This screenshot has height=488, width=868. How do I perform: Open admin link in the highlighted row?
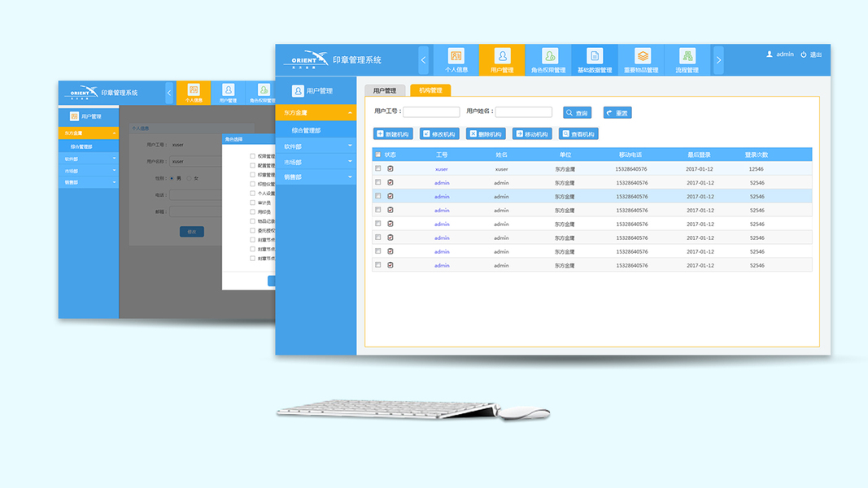(x=442, y=196)
